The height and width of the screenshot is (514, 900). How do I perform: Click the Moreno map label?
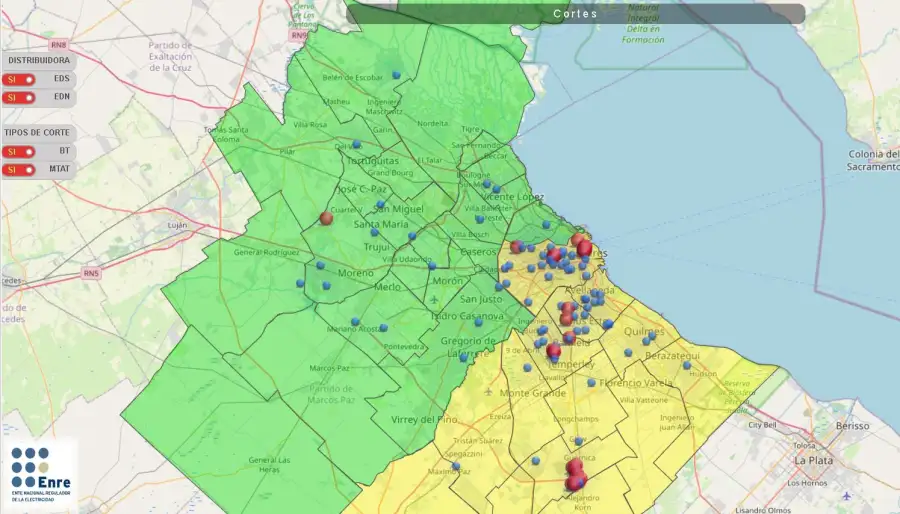(x=355, y=273)
